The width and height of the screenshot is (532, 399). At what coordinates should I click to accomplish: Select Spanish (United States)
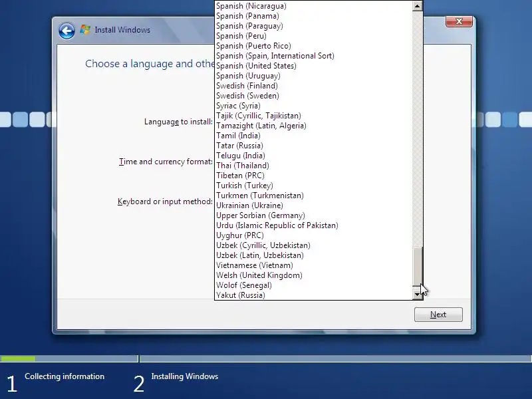314,66
